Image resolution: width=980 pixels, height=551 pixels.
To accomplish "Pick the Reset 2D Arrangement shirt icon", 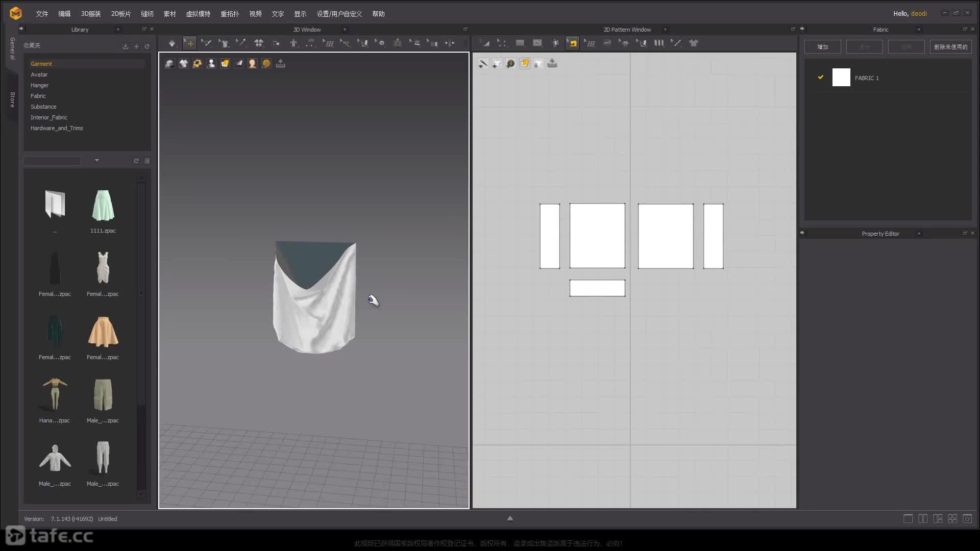I will point(259,43).
